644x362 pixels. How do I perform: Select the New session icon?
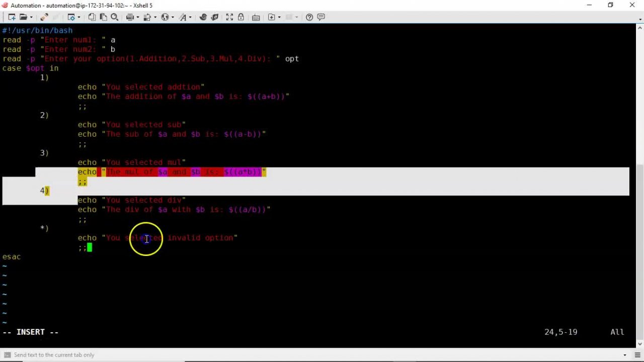click(12, 17)
